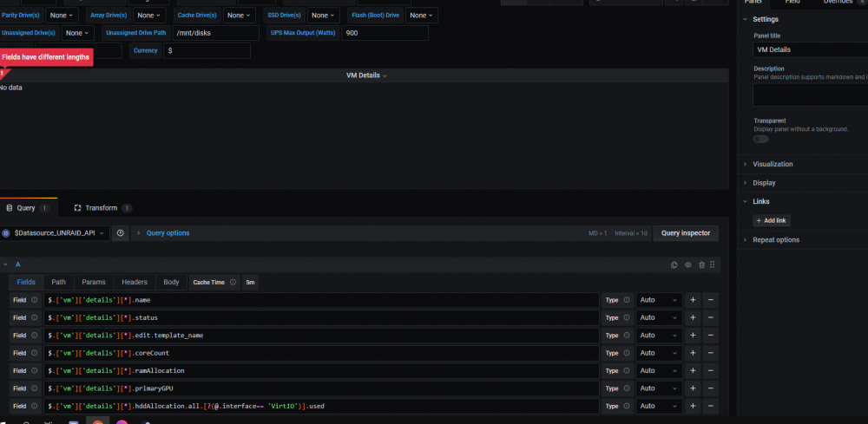Screen dimensions: 868x424
Task: Open the Type dropdown for coreCount field
Action: (659, 353)
